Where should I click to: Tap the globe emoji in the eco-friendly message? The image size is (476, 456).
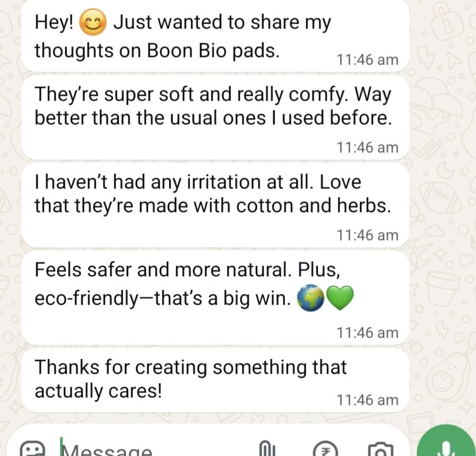(311, 299)
